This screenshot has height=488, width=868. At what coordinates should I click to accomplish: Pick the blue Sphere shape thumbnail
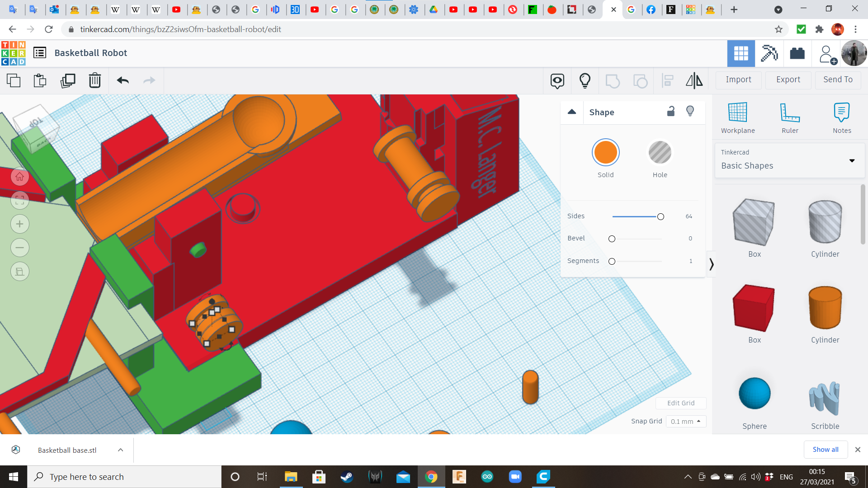pyautogui.click(x=754, y=394)
